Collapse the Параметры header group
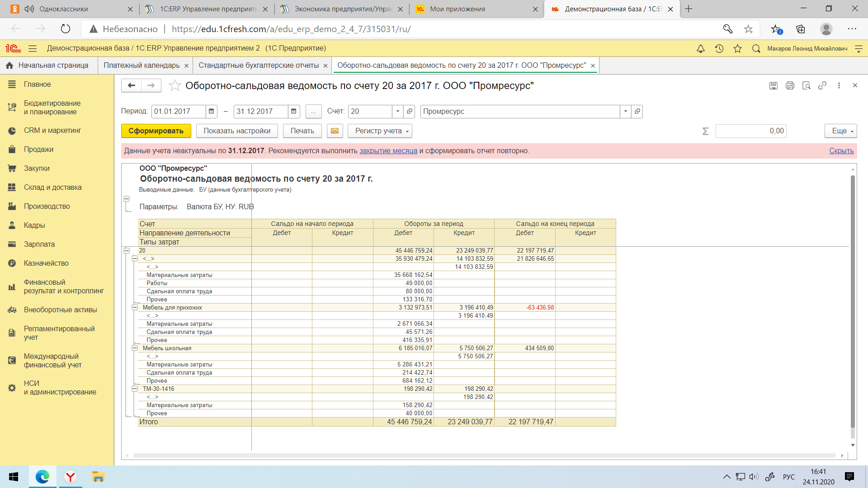The width and height of the screenshot is (868, 488). (x=127, y=199)
